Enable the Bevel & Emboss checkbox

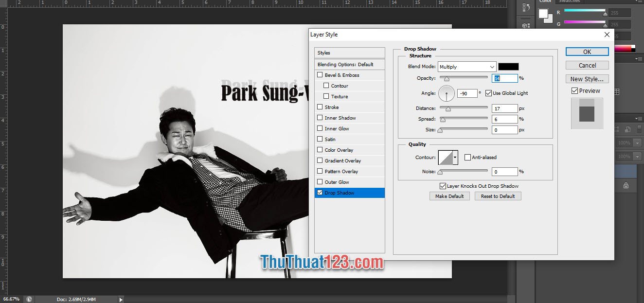pyautogui.click(x=320, y=75)
